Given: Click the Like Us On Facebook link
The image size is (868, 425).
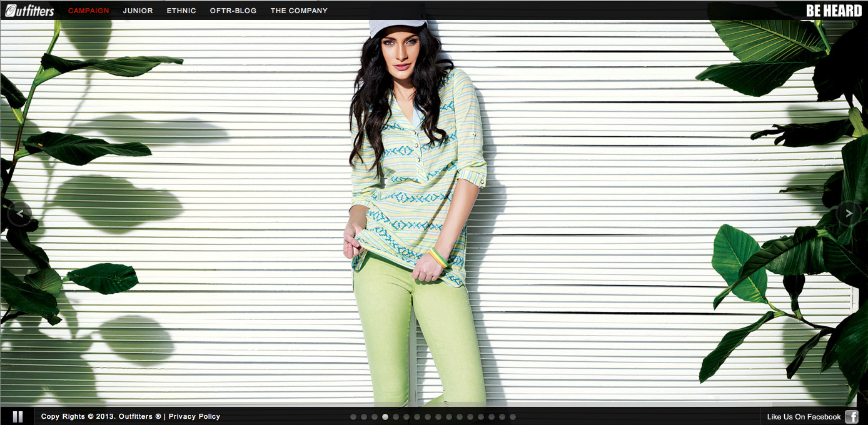Looking at the screenshot, I should pyautogui.click(x=804, y=417).
